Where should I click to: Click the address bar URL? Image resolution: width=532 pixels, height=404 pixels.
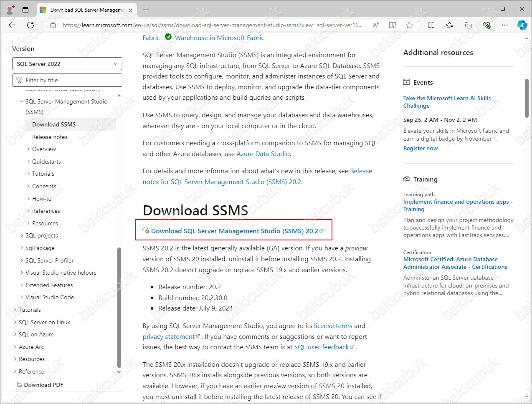[x=213, y=25]
